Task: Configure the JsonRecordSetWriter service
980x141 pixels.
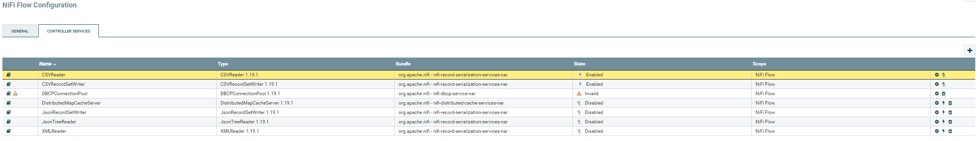Action: coord(937,112)
